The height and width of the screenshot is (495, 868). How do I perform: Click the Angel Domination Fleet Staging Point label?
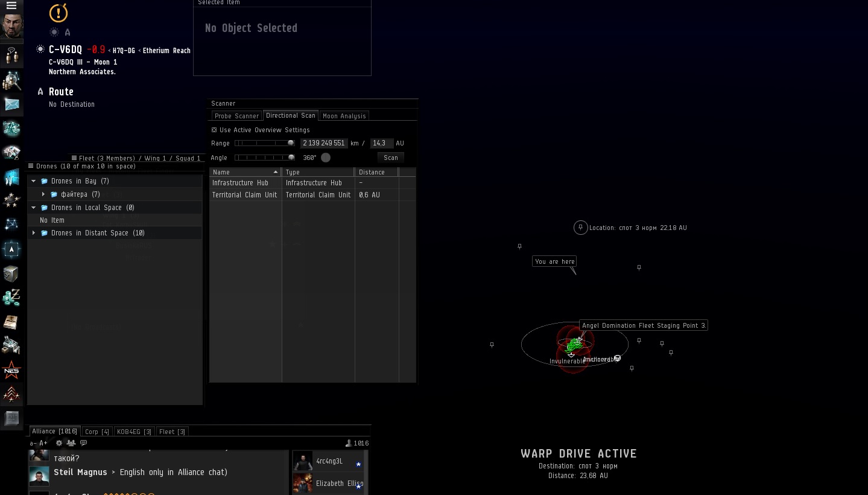[x=644, y=325]
